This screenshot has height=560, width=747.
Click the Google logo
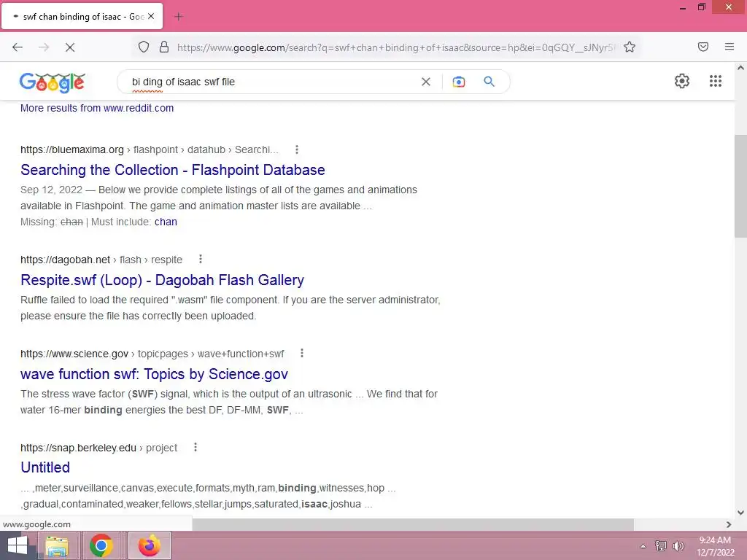pyautogui.click(x=53, y=82)
